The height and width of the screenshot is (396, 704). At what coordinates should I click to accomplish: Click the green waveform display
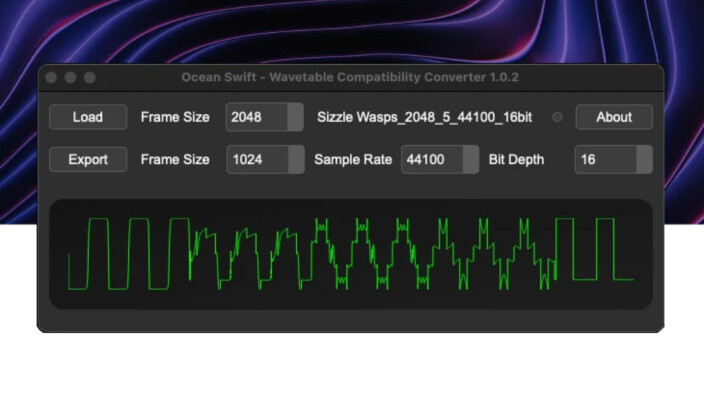[x=351, y=254]
